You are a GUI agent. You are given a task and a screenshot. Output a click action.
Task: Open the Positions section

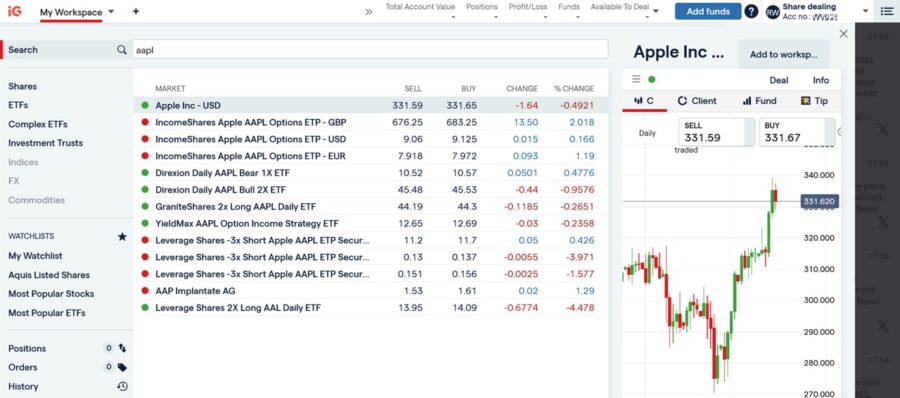pos(27,349)
